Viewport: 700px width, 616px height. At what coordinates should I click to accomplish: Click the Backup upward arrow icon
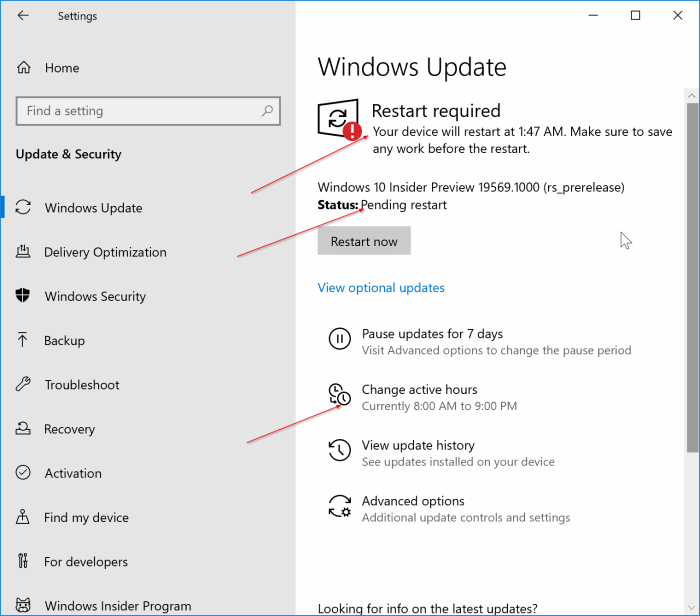[x=23, y=340]
